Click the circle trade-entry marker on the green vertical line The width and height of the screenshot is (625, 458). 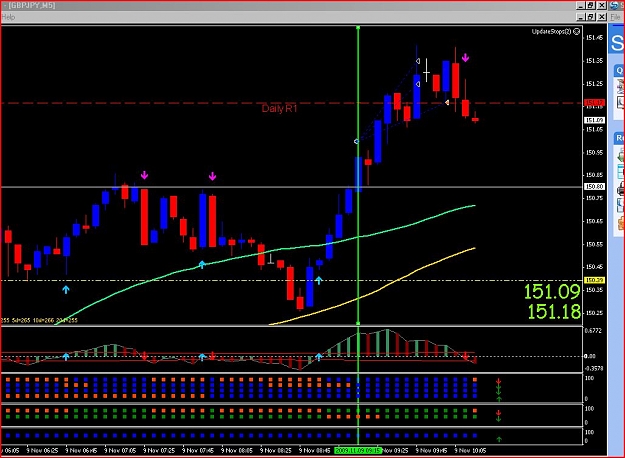tap(356, 142)
